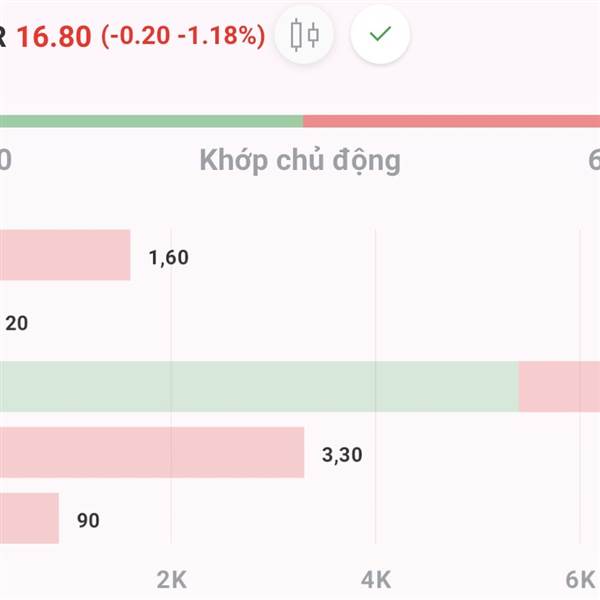
Task: Click the 4K axis tick label
Action: [376, 580]
